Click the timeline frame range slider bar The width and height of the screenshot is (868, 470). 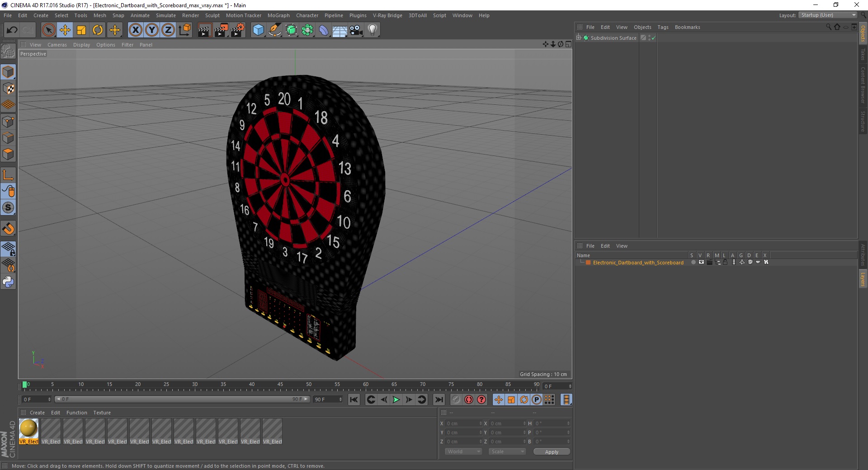click(x=182, y=399)
